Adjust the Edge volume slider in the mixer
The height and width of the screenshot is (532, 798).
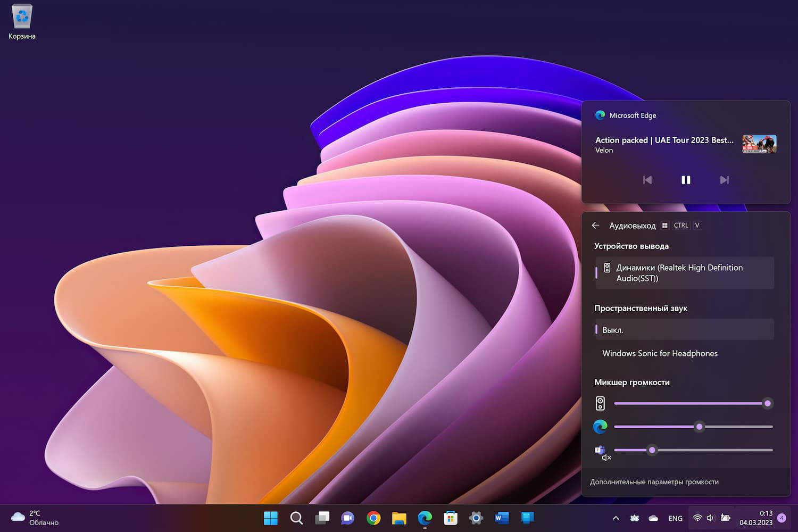pos(693,427)
